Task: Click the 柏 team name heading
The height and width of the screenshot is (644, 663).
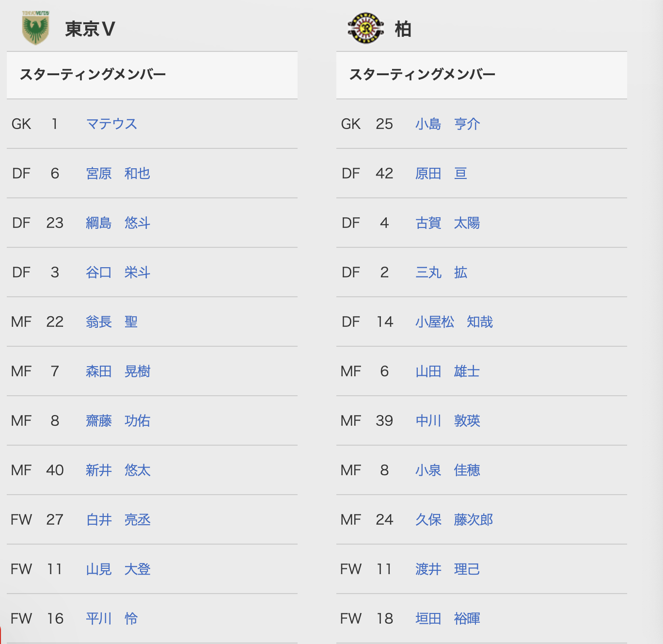Action: pyautogui.click(x=403, y=29)
